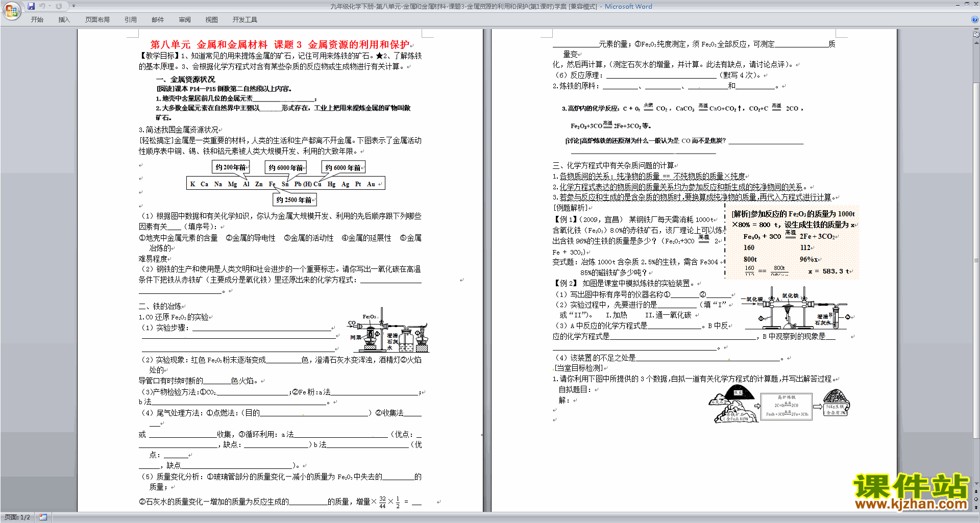This screenshot has height=523, width=980.
Task: Toggle the ruler view button above scrollbar
Action: (976, 35)
